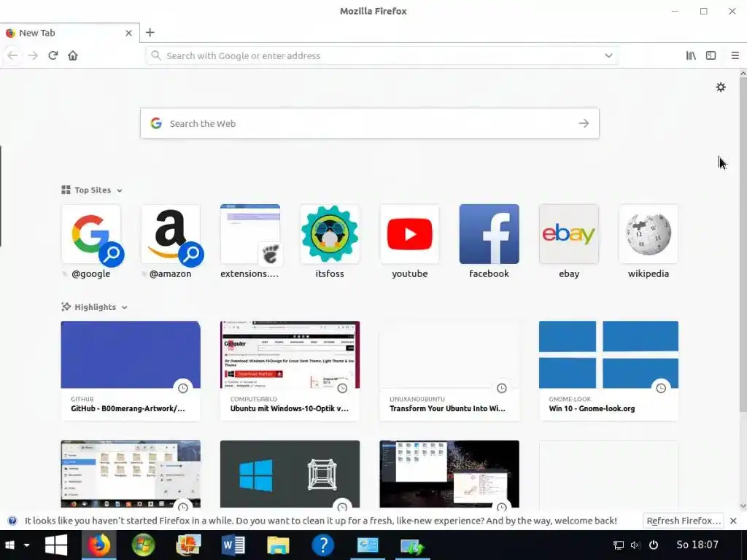The image size is (747, 560).
Task: Open the orange picture taskbar app
Action: (188, 545)
